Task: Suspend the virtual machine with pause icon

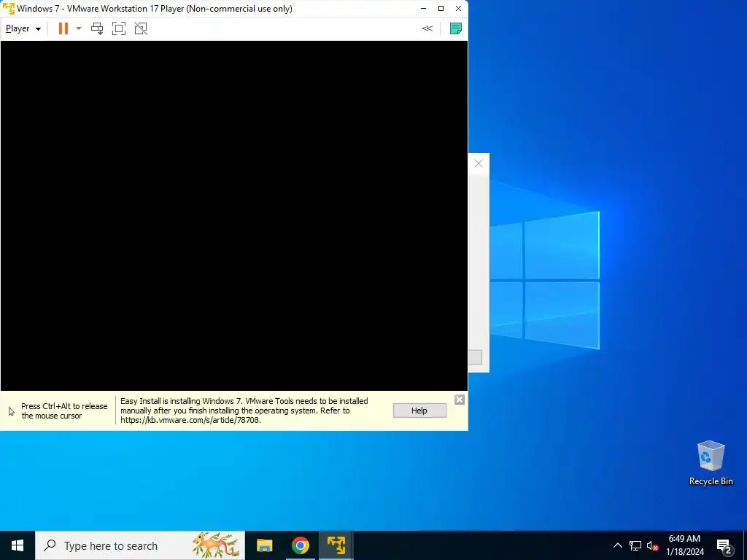Action: pos(63,28)
